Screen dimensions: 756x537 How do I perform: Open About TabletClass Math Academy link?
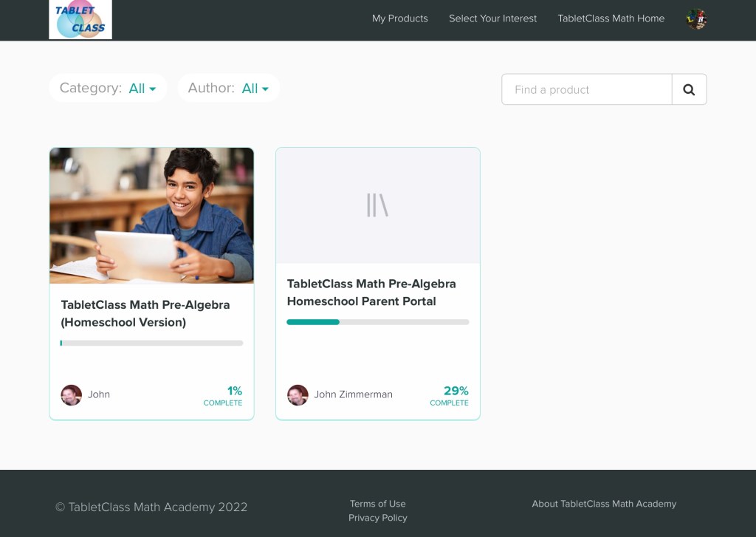point(604,504)
